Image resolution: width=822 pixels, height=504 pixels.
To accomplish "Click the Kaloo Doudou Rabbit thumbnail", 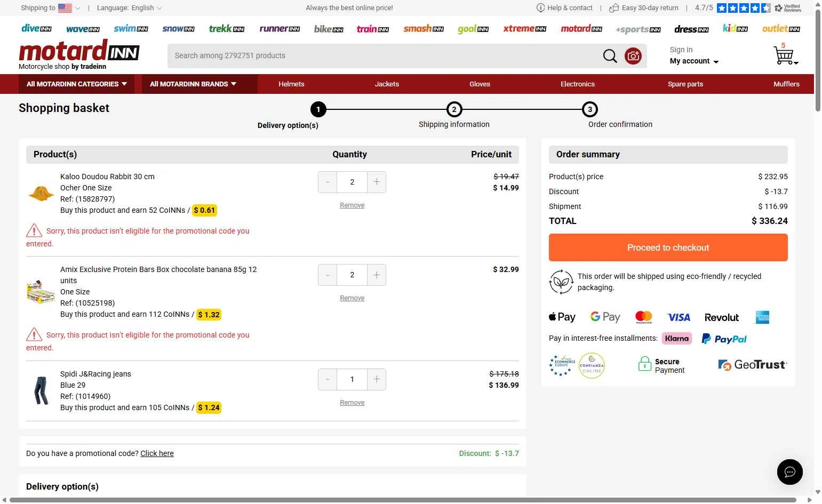I will click(41, 193).
